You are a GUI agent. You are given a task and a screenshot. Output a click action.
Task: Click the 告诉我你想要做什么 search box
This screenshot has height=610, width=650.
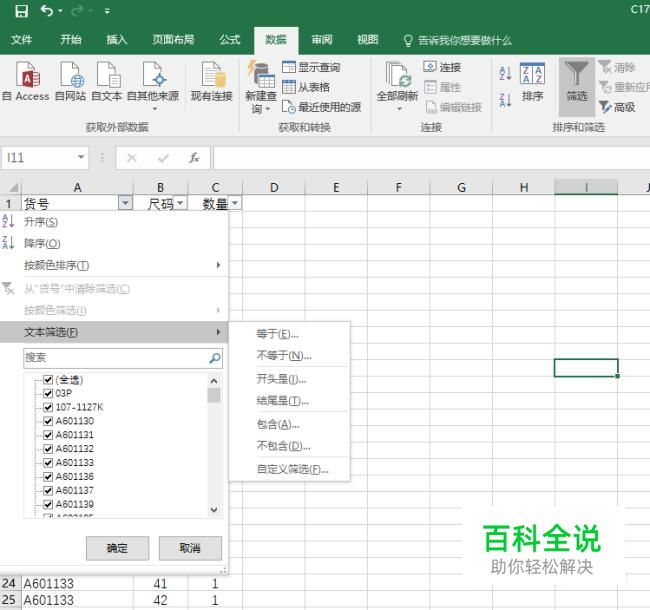[458, 40]
